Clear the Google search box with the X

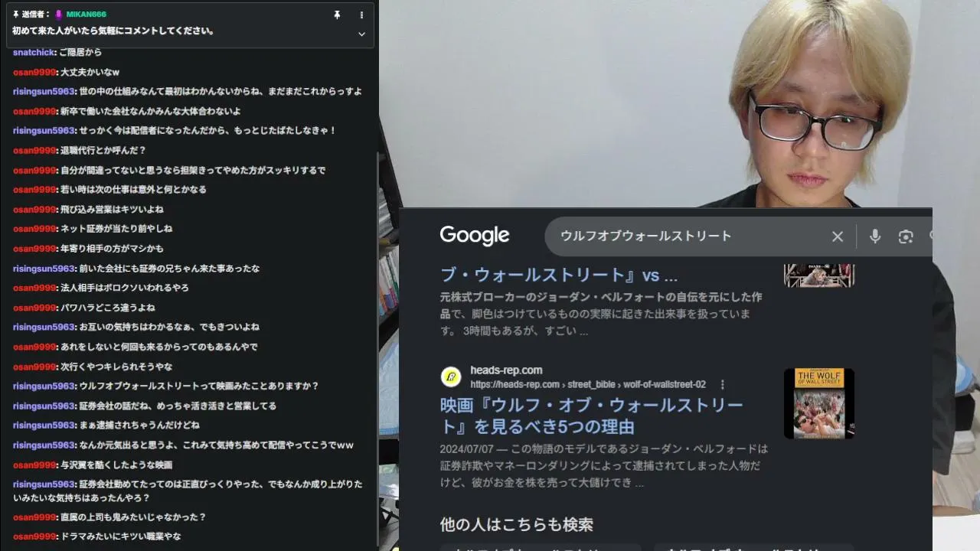pos(838,236)
